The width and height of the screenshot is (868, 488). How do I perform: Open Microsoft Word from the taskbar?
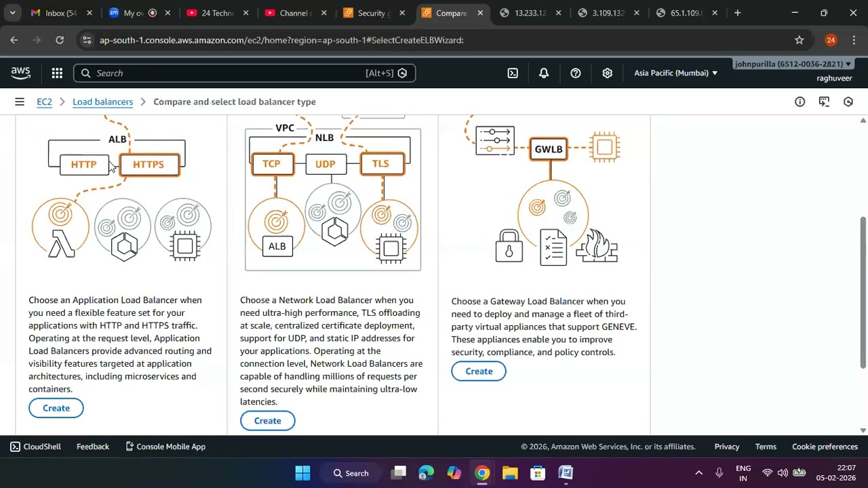(x=566, y=473)
